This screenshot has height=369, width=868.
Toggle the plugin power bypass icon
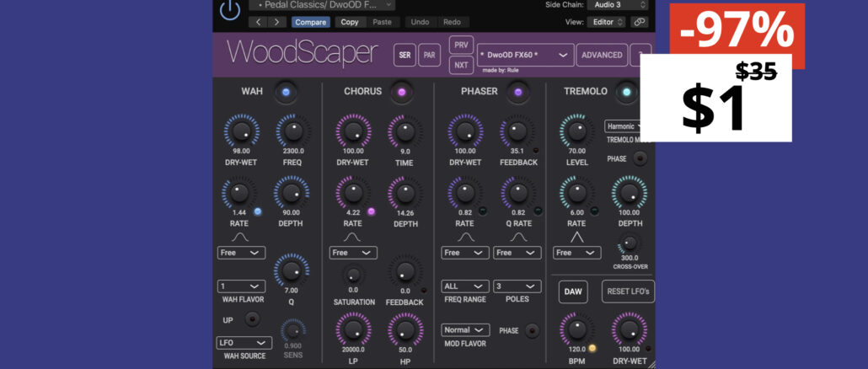(229, 9)
